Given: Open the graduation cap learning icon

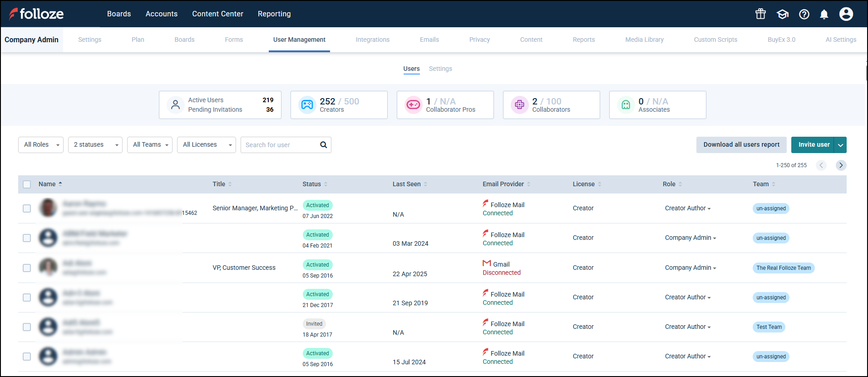Looking at the screenshot, I should [782, 14].
